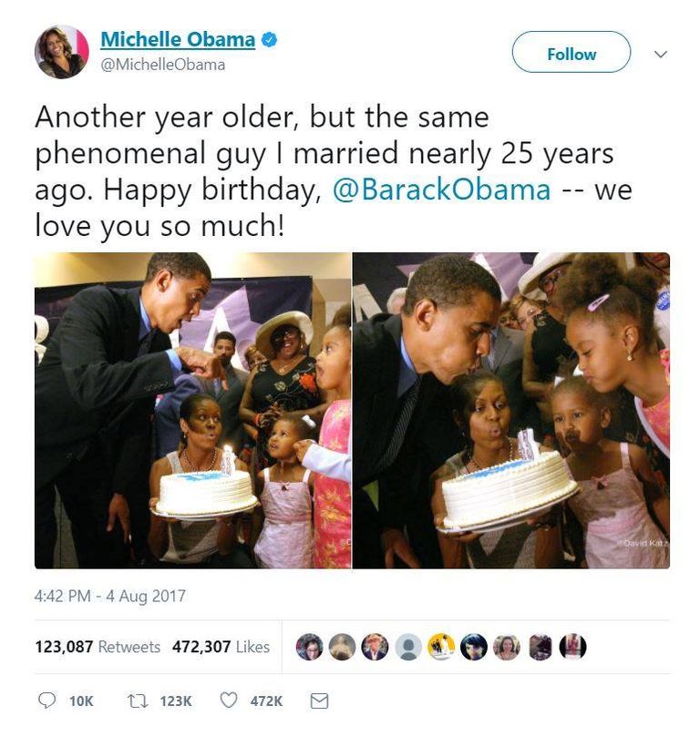Click the envelope direct message icon

point(319,701)
